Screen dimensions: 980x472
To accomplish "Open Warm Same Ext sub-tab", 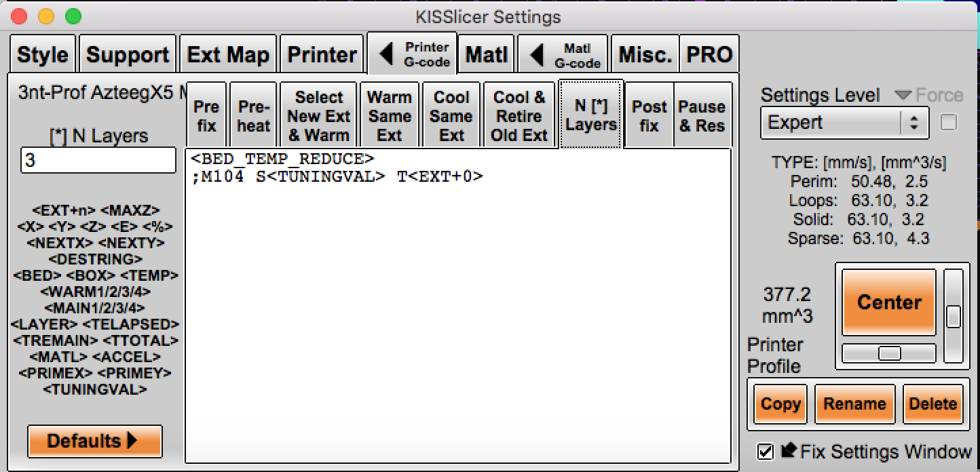I will pos(390,115).
